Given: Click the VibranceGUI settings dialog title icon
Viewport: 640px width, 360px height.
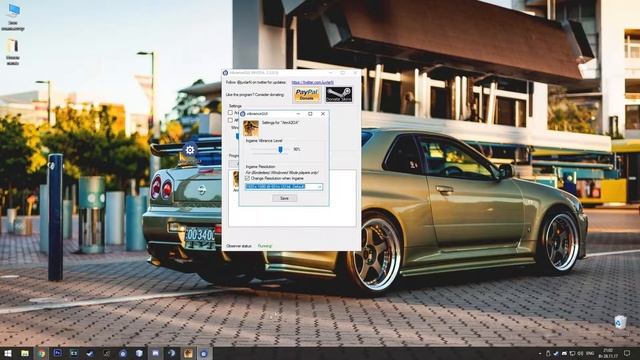Looking at the screenshot, I should tap(242, 114).
